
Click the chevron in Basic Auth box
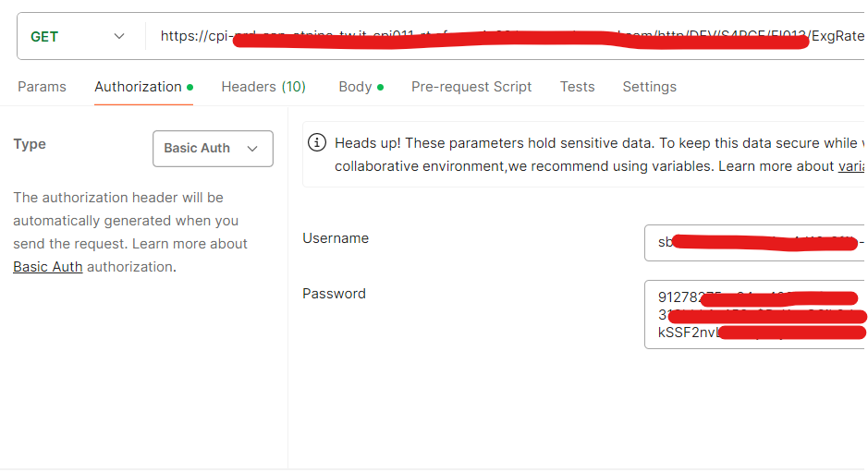252,149
